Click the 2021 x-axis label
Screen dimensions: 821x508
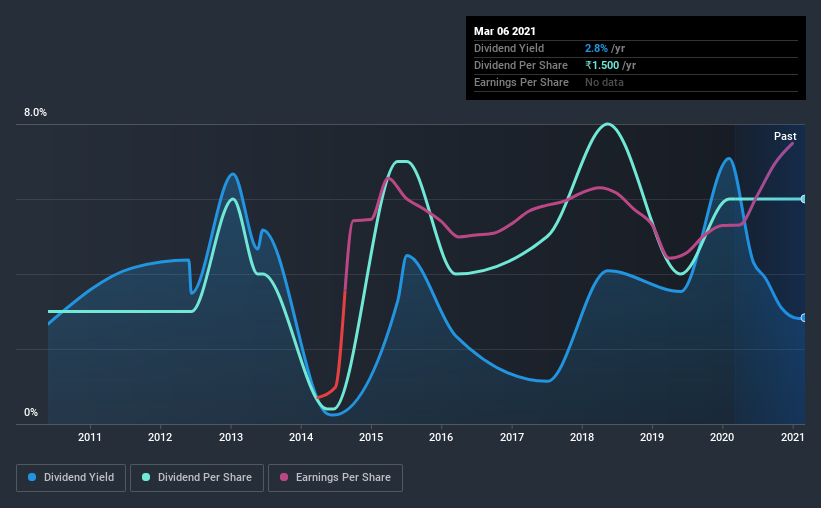click(x=792, y=437)
